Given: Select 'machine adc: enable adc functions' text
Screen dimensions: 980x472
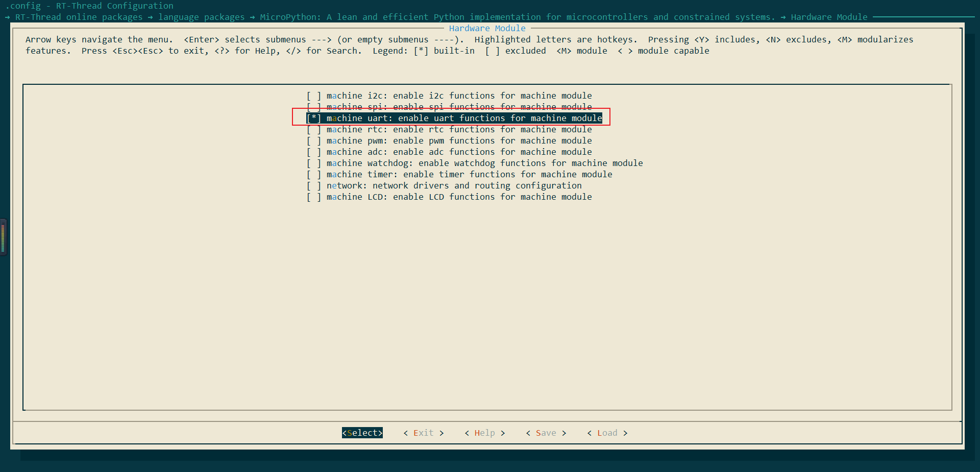Looking at the screenshot, I should click(x=411, y=152).
